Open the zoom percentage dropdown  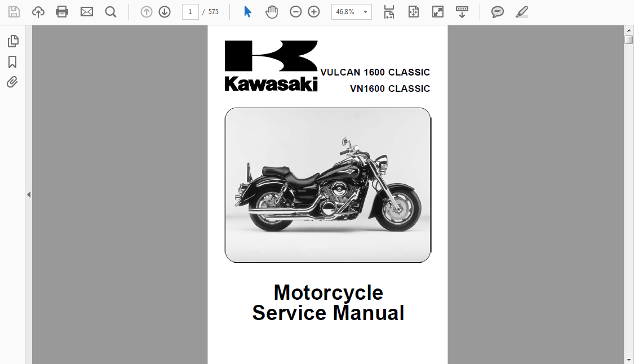pyautogui.click(x=364, y=11)
